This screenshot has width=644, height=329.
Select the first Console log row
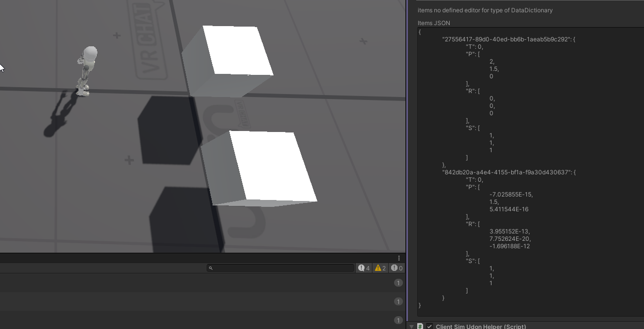coord(197,283)
